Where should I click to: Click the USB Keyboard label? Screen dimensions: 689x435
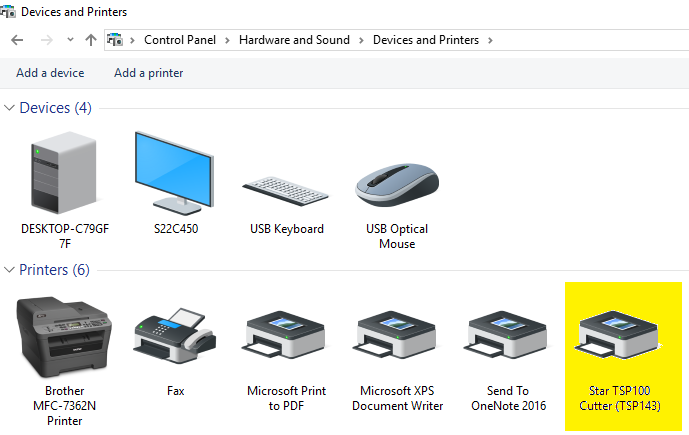pyautogui.click(x=286, y=229)
